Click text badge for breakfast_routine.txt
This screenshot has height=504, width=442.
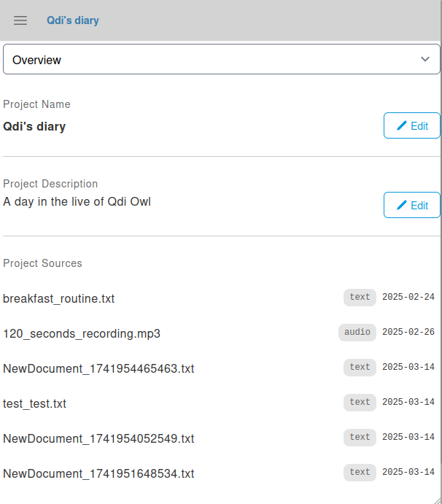coord(360,298)
